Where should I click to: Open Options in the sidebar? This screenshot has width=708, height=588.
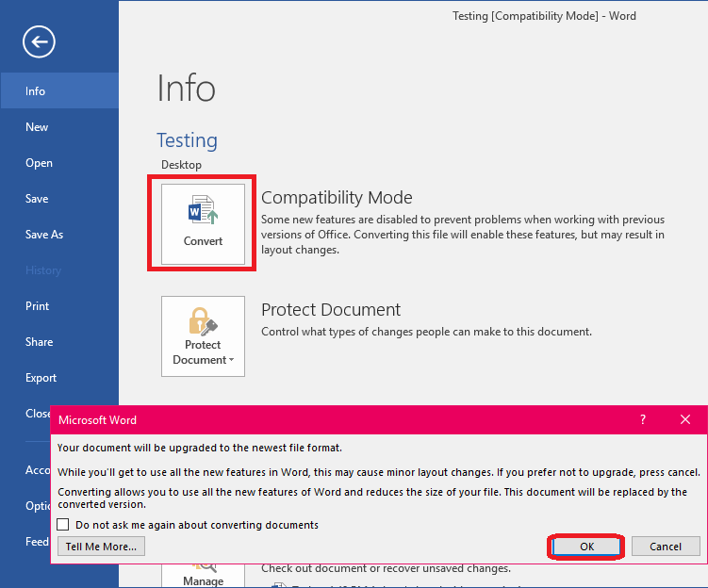pos(38,506)
